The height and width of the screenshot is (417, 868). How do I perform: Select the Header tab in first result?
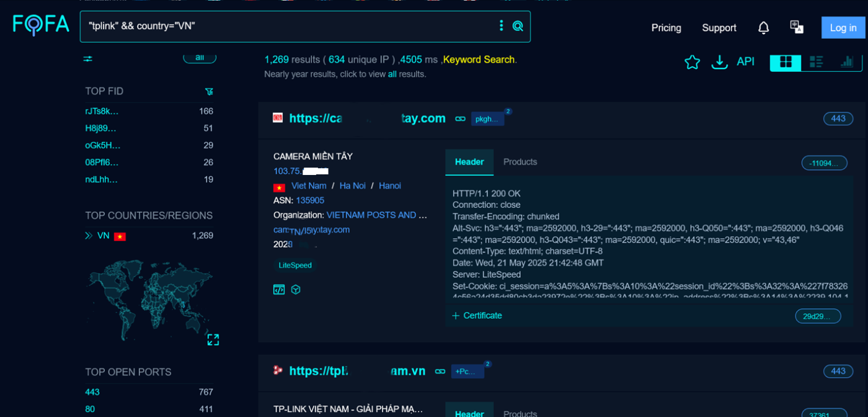(469, 162)
